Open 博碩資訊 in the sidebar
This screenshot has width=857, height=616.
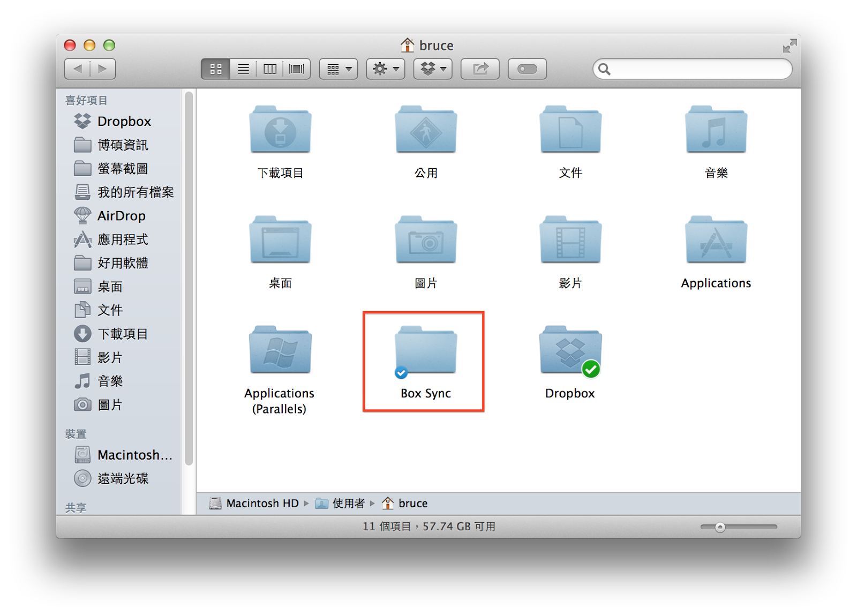[x=111, y=145]
